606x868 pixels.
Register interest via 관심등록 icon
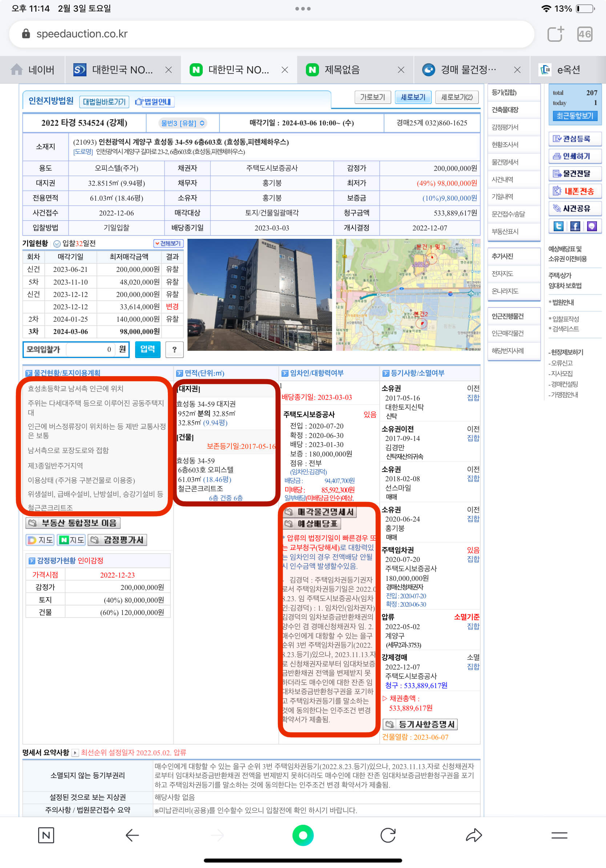(575, 139)
